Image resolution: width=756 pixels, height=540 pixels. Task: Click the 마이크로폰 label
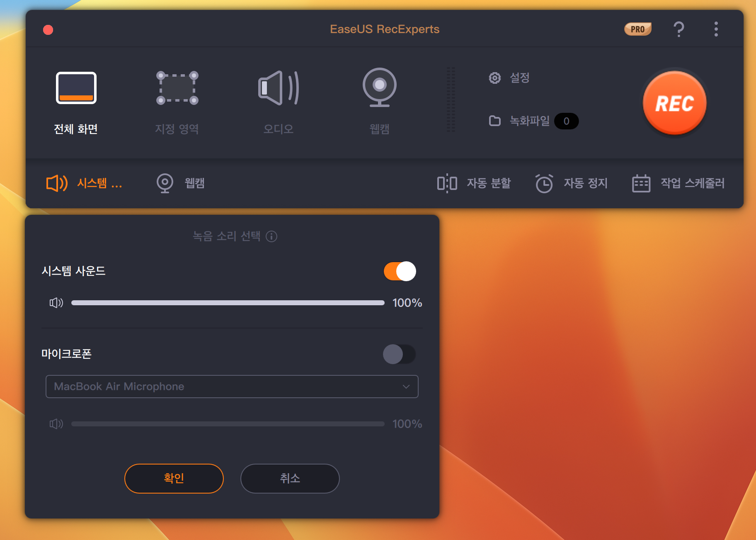(x=67, y=354)
